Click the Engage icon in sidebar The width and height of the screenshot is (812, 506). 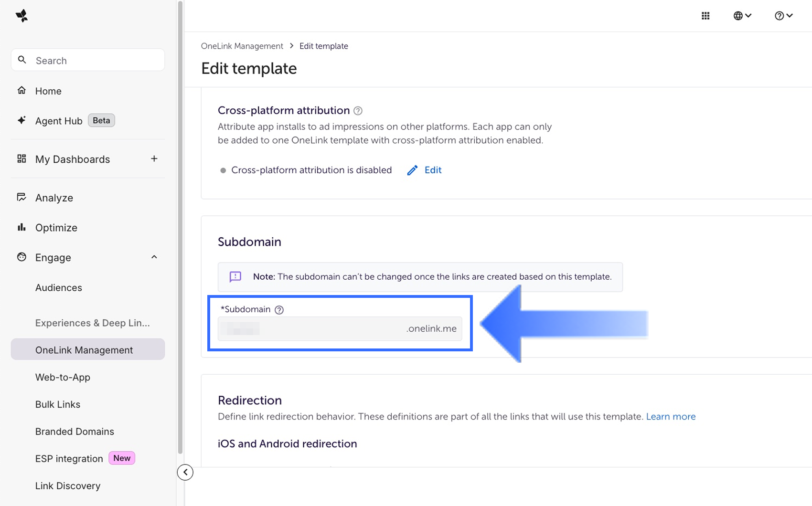point(21,257)
